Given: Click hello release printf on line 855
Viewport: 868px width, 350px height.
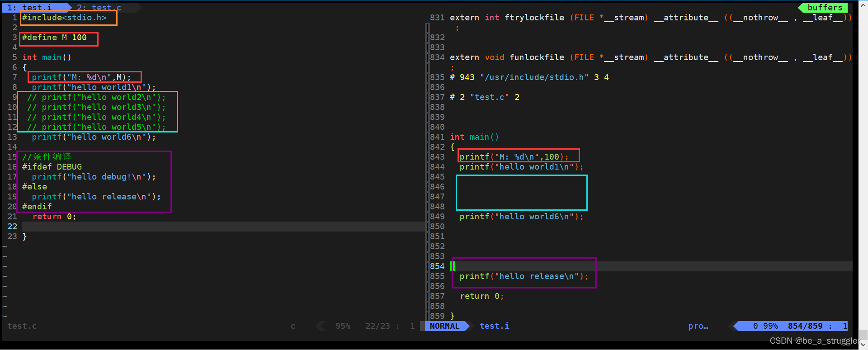Looking at the screenshot, I should click(524, 276).
